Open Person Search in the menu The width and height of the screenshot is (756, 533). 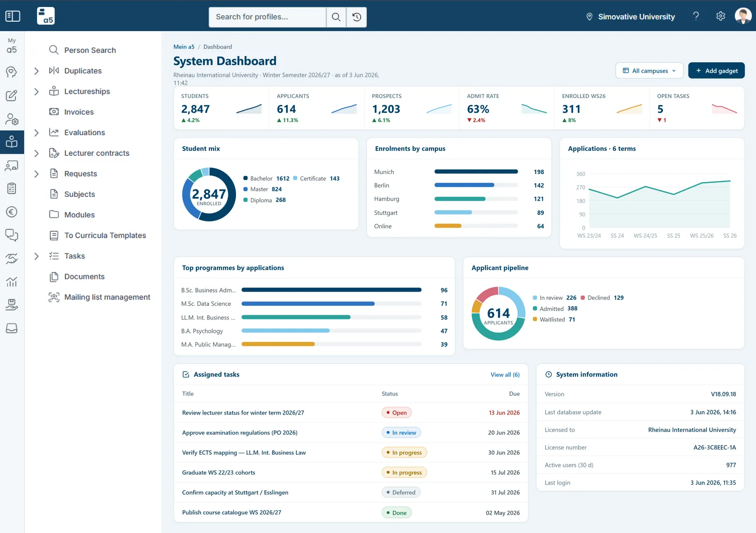point(90,50)
